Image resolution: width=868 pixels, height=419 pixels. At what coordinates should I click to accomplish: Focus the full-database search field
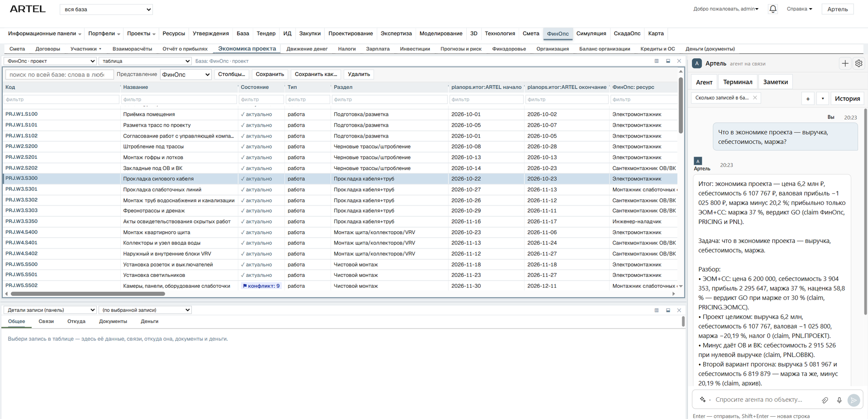point(59,75)
